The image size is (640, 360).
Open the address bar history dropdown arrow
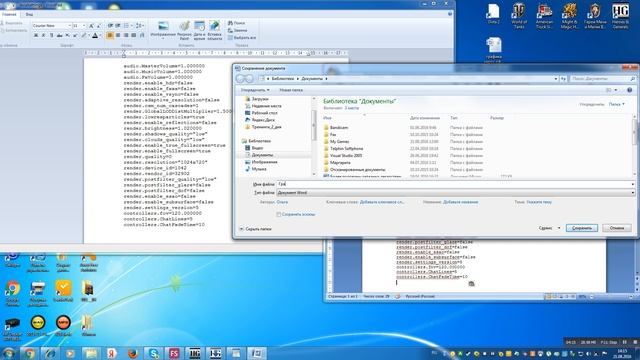[x=556, y=78]
